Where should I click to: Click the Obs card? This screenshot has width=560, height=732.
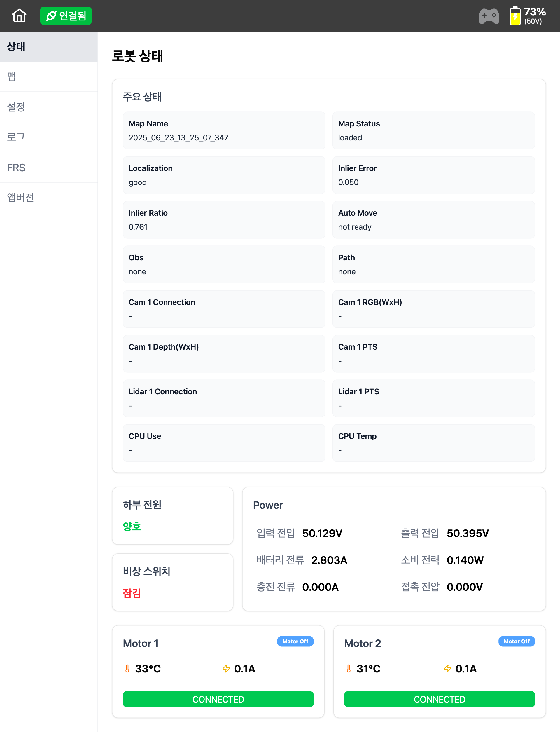pyautogui.click(x=224, y=264)
